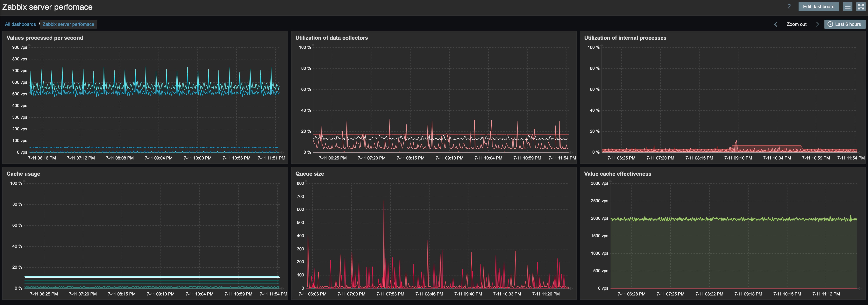The image size is (868, 305).
Task: Open the help question mark icon
Action: click(789, 7)
